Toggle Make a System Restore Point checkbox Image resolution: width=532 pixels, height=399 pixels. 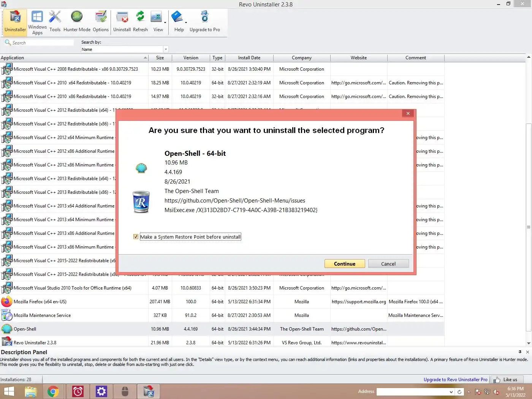pos(136,237)
